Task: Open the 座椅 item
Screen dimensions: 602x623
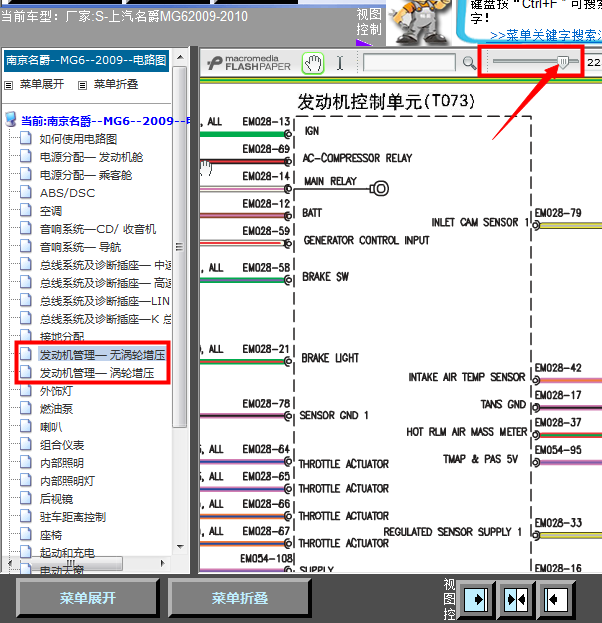Action: [x=50, y=535]
